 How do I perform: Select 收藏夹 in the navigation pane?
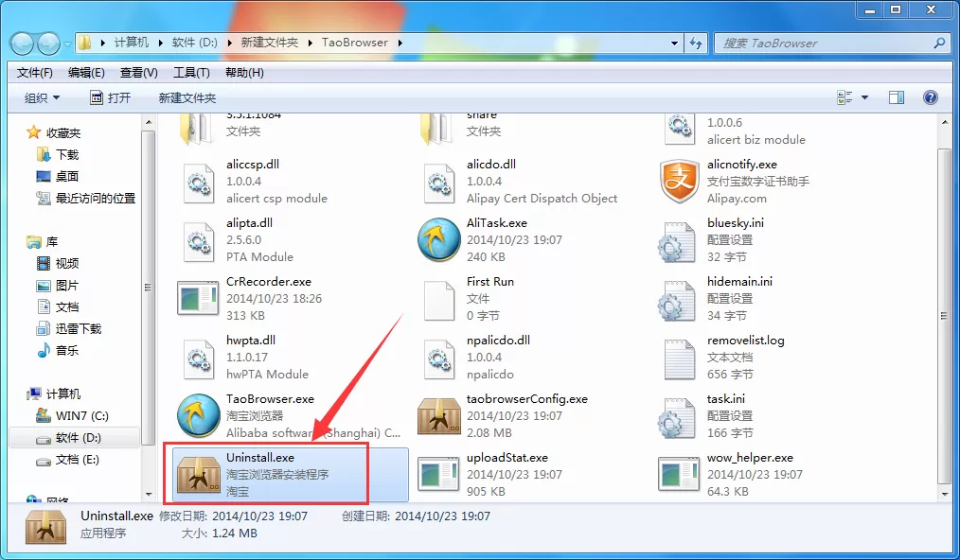coord(63,132)
